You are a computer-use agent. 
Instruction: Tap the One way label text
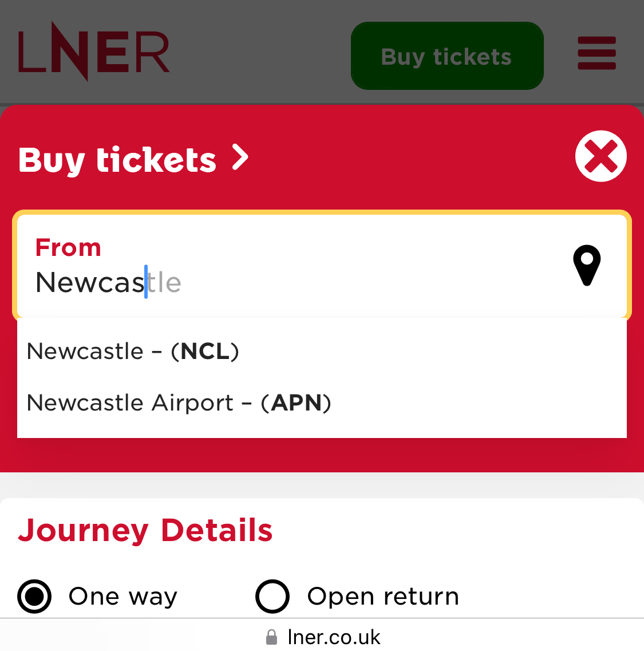click(123, 597)
